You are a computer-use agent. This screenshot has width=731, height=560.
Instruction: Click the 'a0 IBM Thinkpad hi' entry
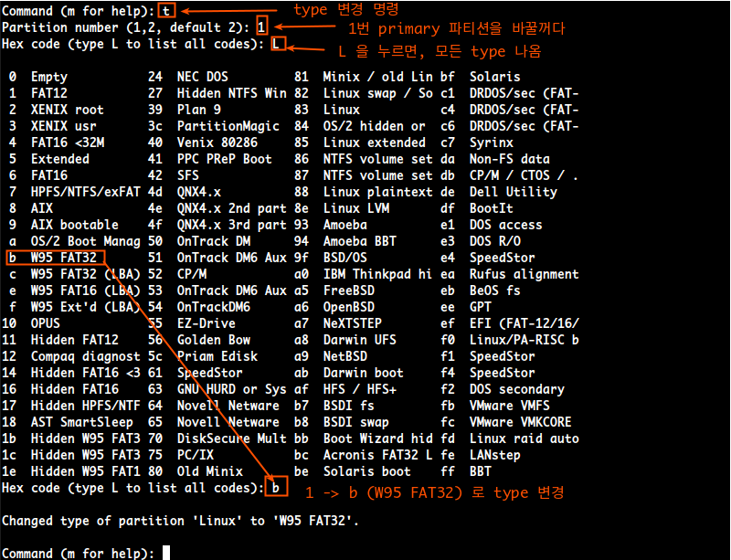[x=364, y=274]
